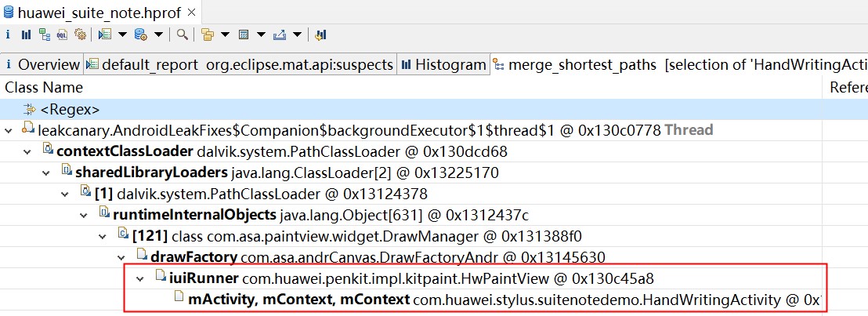
Task: Click the calculator retained size icon
Action: (243, 35)
